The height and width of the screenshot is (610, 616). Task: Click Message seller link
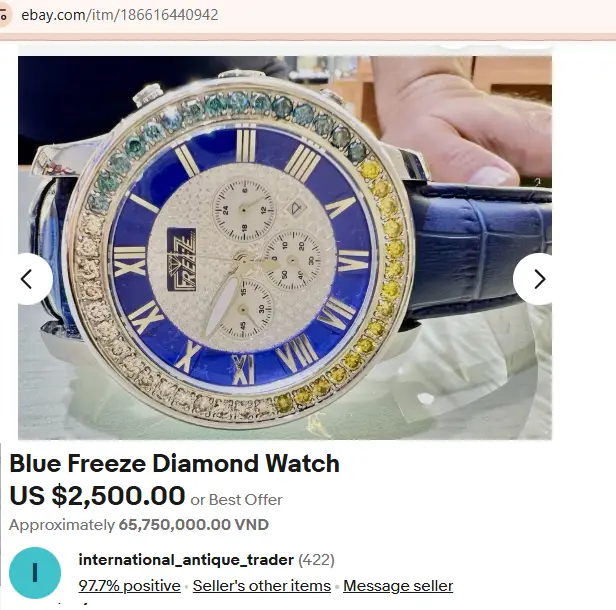[x=398, y=586]
